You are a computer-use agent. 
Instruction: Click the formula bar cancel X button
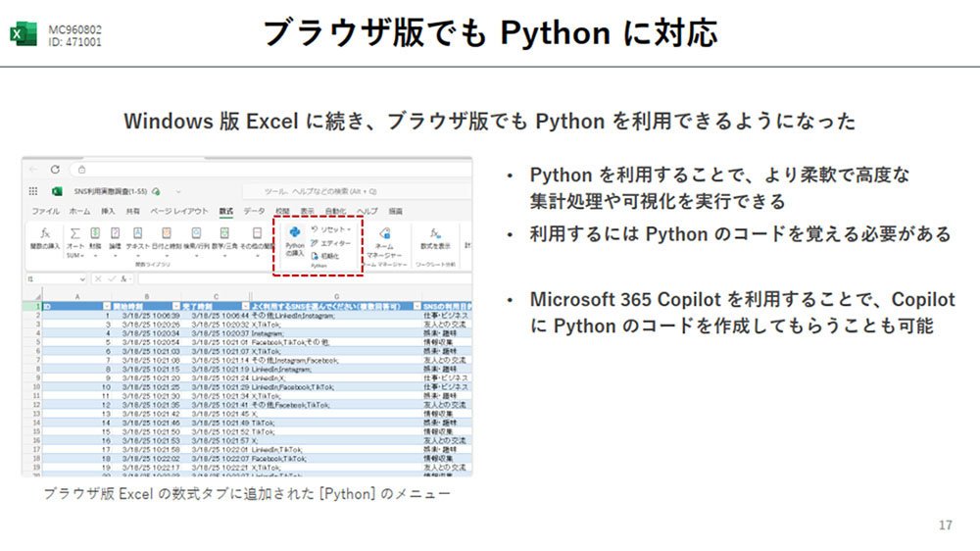pos(98,279)
